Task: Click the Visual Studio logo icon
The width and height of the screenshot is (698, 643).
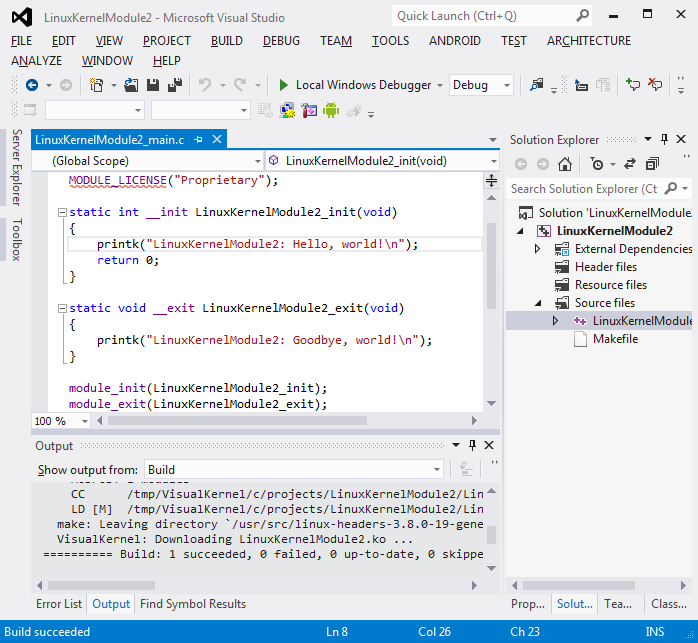Action: (22, 17)
